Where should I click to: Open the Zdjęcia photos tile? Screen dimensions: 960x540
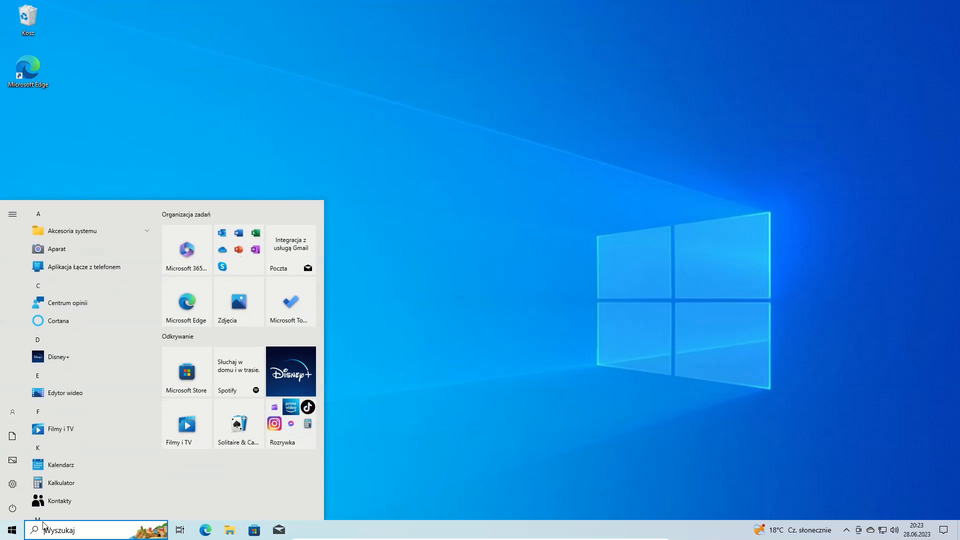(x=239, y=302)
